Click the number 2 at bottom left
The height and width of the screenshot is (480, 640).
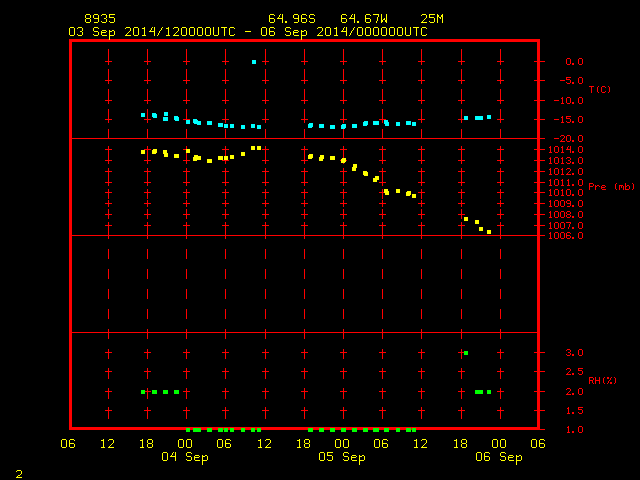tap(19, 474)
